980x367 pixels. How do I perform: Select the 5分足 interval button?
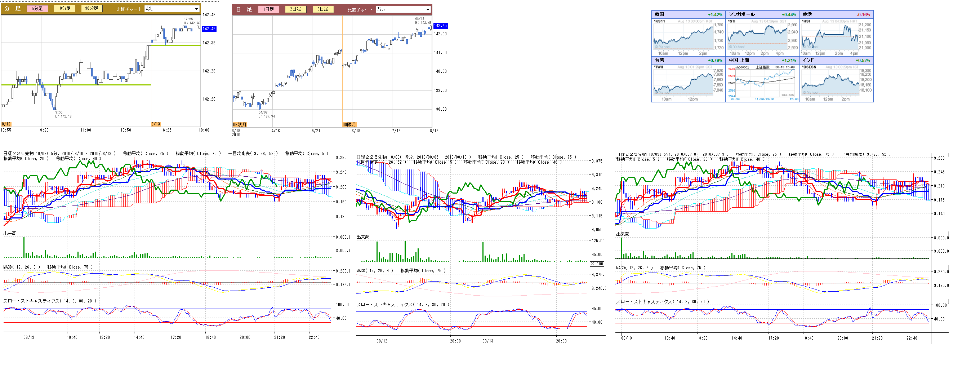(37, 8)
